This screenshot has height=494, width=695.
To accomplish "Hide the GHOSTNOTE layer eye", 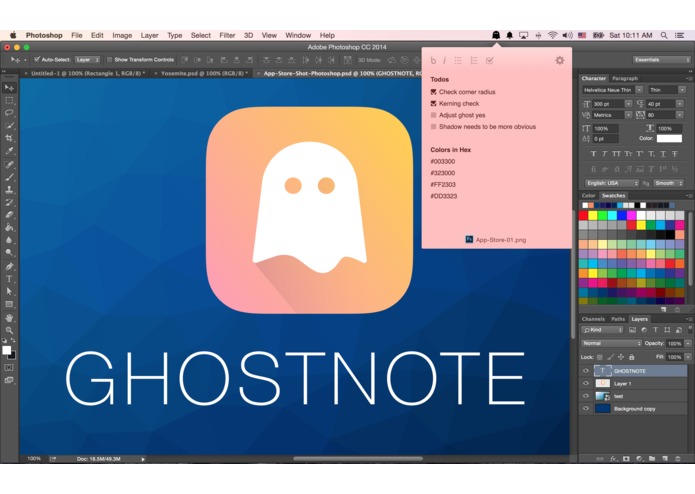I will point(586,371).
